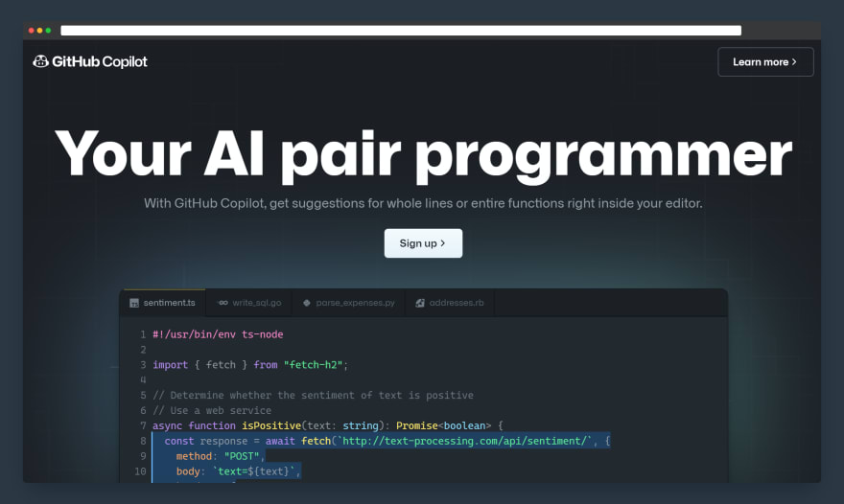The image size is (844, 504).
Task: Open the GitHub Copilot wordmark link
Action: click(x=99, y=62)
